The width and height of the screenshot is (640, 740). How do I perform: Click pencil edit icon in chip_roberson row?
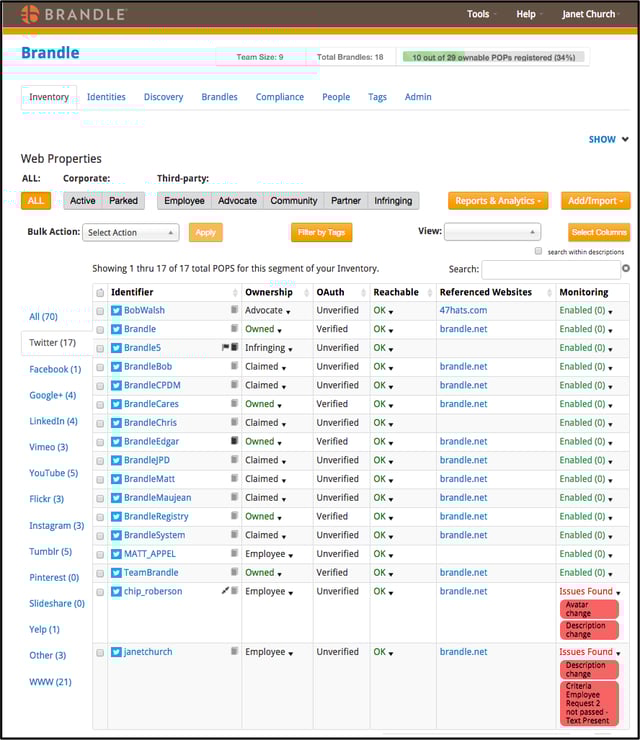[225, 590]
